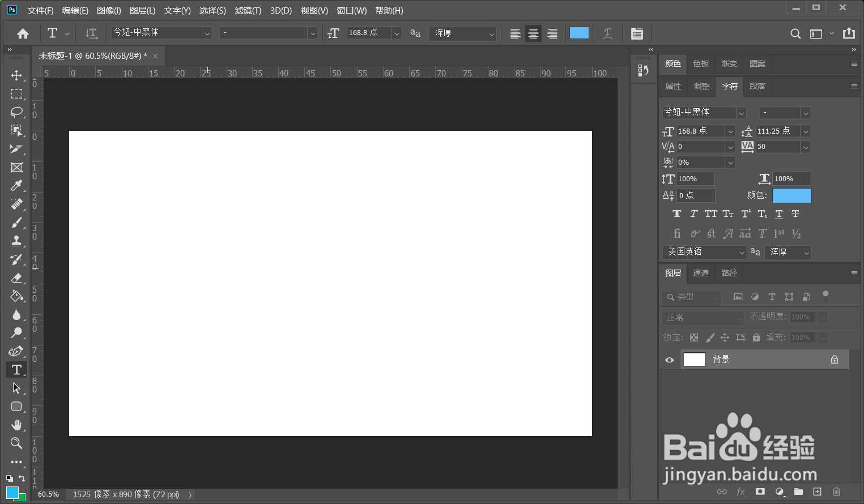This screenshot has height=504, width=864.
Task: Toggle All Caps in Character panel
Action: (x=711, y=214)
